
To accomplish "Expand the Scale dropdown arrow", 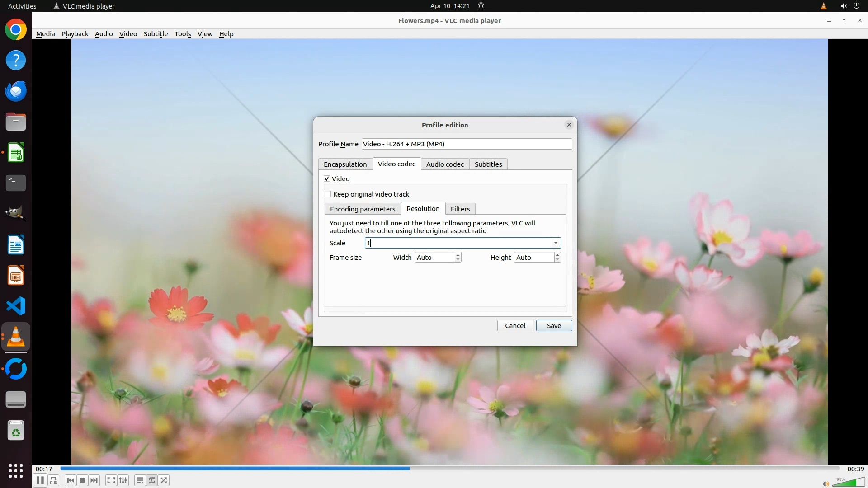I will [x=556, y=243].
